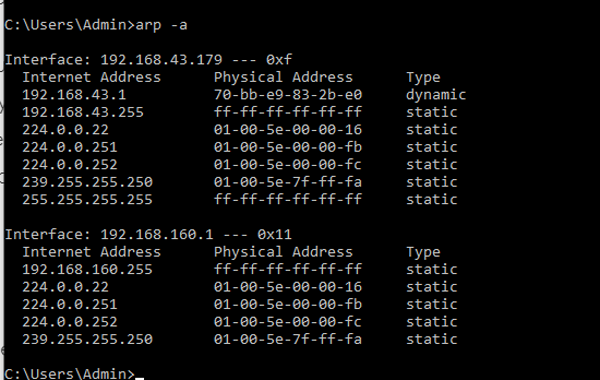Viewport: 600px width, 380px height.
Task: Click the gateway IP 192.168.43.1
Action: pos(74,95)
